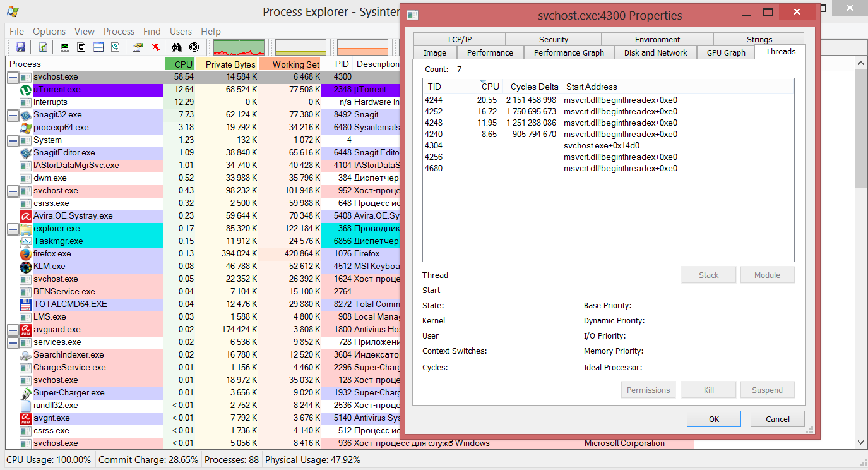
Task: Collapse the avguard.exe process tree
Action: [13, 330]
